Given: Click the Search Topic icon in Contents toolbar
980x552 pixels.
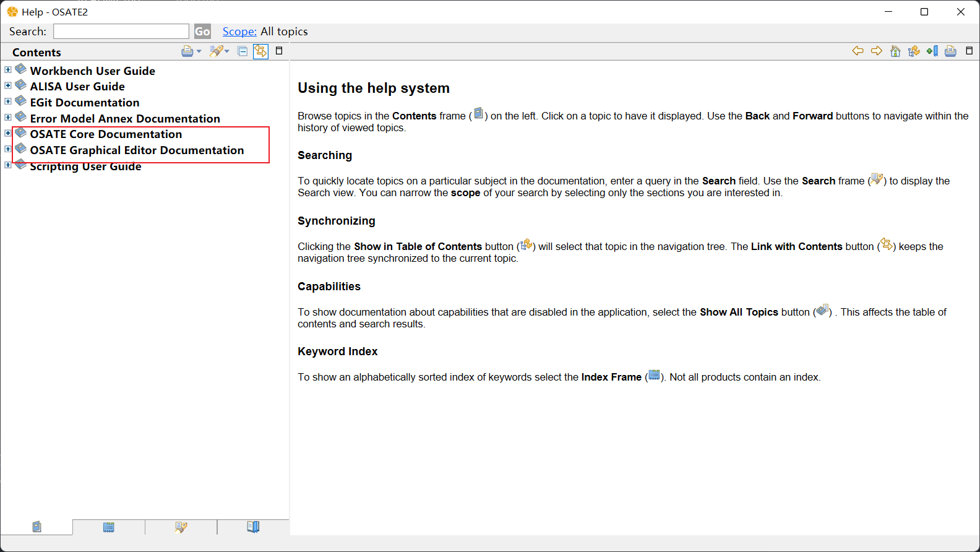Looking at the screenshot, I should click(215, 51).
